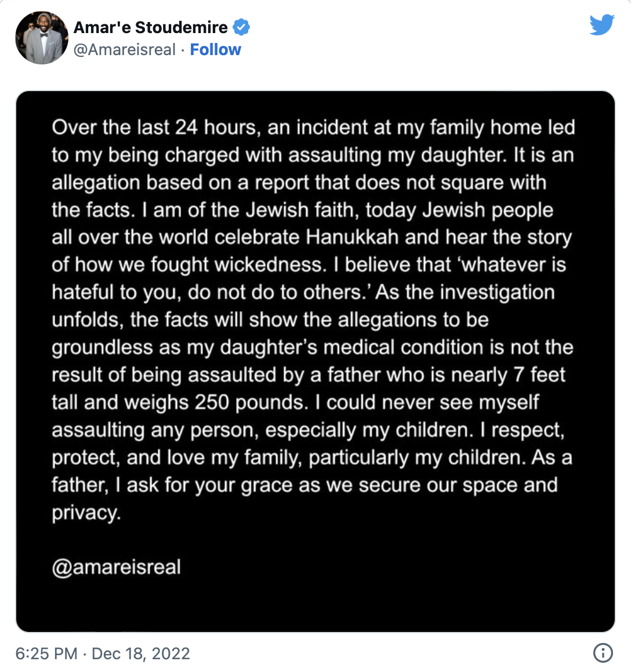The image size is (631, 672).
Task: Follow the @Amareisreal account
Action: tap(216, 50)
